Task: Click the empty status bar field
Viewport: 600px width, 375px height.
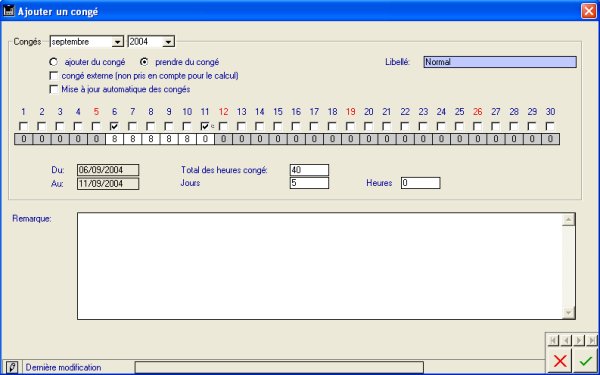Action: 279,367
